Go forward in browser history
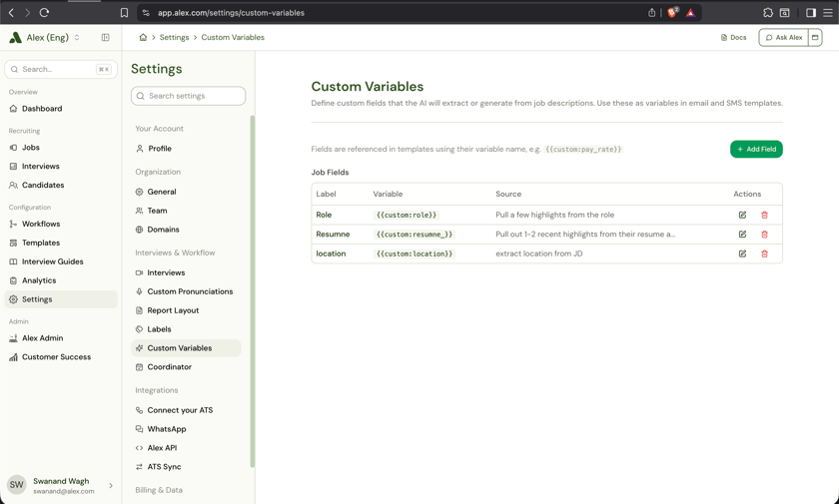The image size is (839, 504). pos(27,12)
